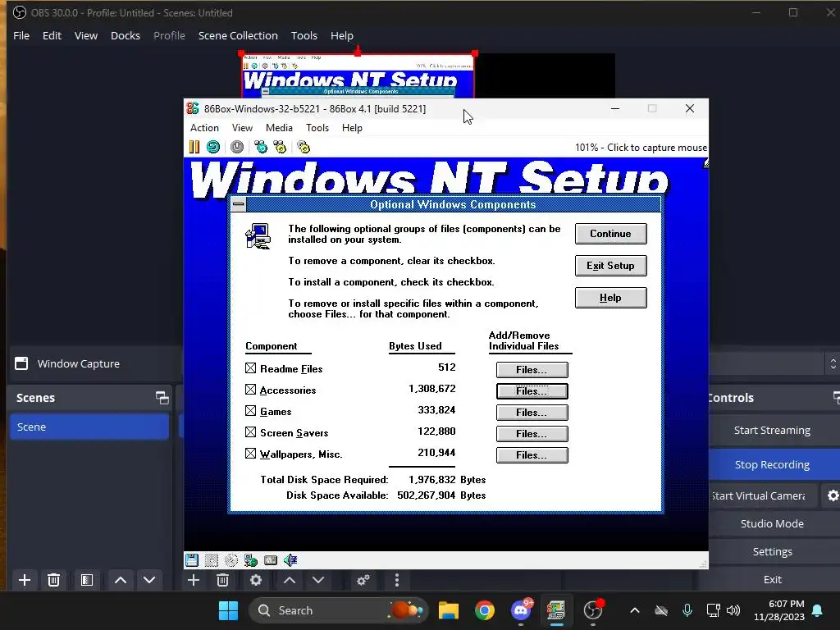Screen dimensions: 840x630
Task: Open Discord from the taskbar
Action: click(x=521, y=610)
